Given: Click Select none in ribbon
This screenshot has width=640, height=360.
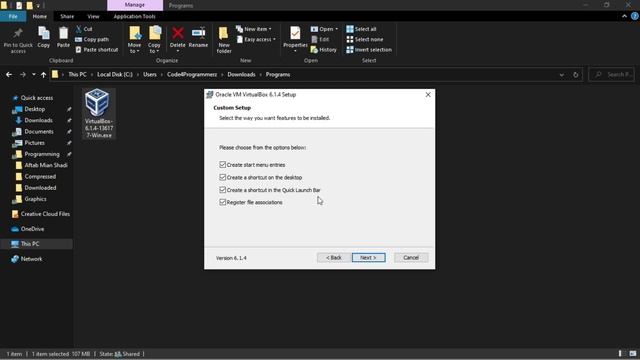Looking at the screenshot, I should (x=364, y=39).
